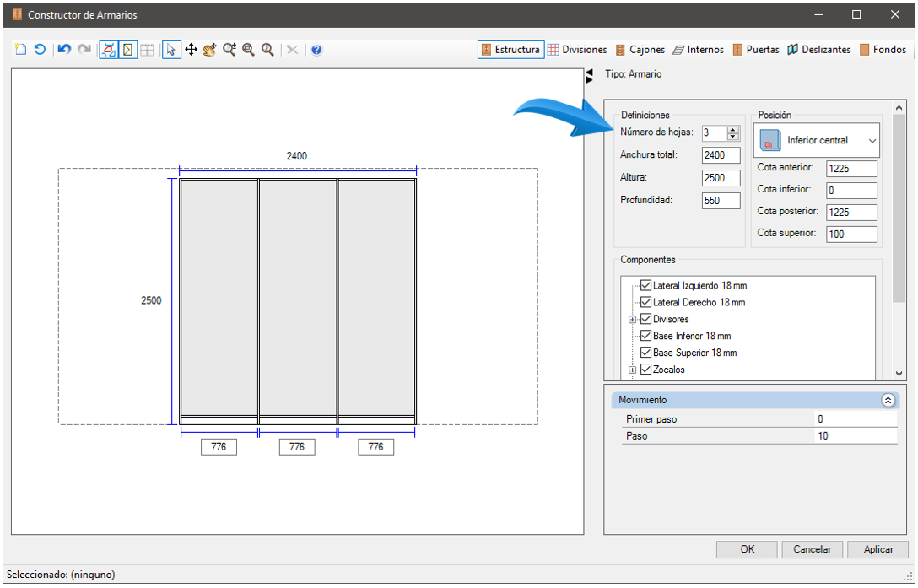Click the zoom window magnifier
This screenshot has width=918, height=588.
pos(248,50)
